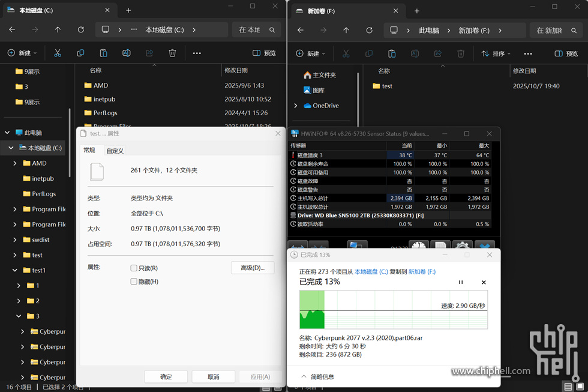Image resolution: width=588 pixels, height=392 pixels.
Task: Click the Cut scissors icon in C: window
Action: [x=58, y=53]
